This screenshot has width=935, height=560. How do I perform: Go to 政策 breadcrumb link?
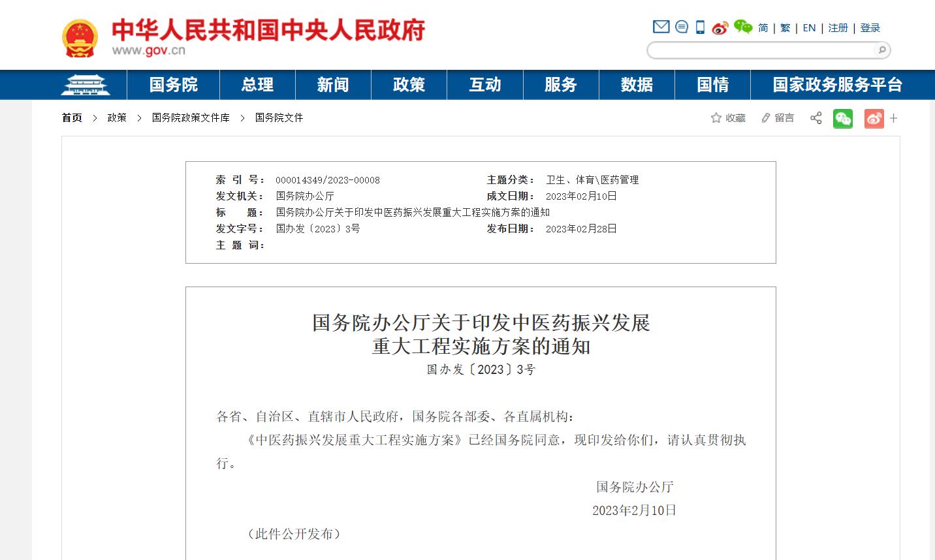(x=117, y=117)
